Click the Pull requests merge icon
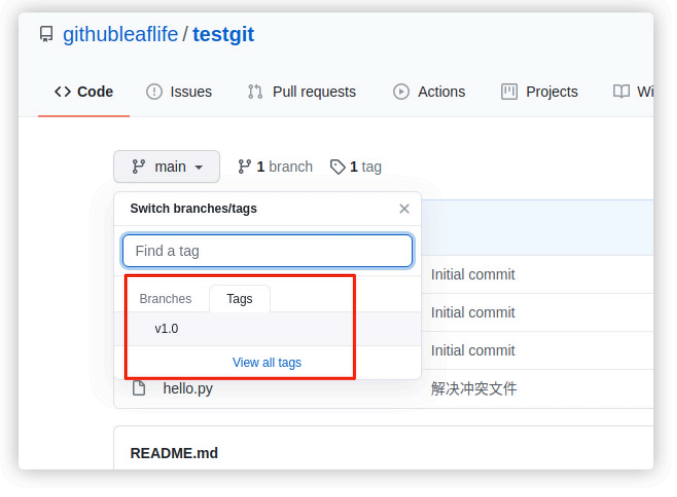 255,92
